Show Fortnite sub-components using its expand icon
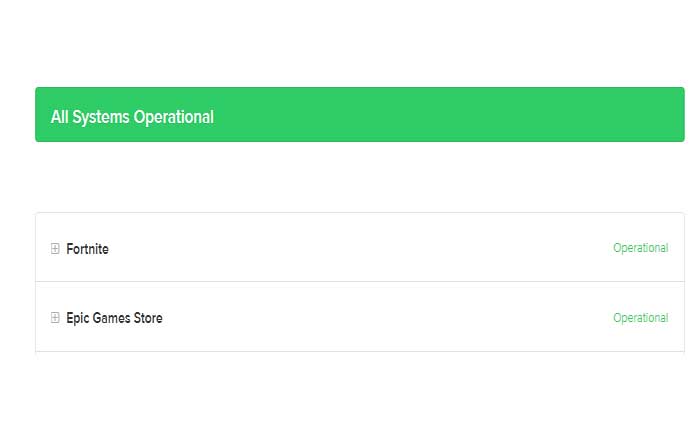Viewport: 700px width, 430px height. click(x=55, y=249)
